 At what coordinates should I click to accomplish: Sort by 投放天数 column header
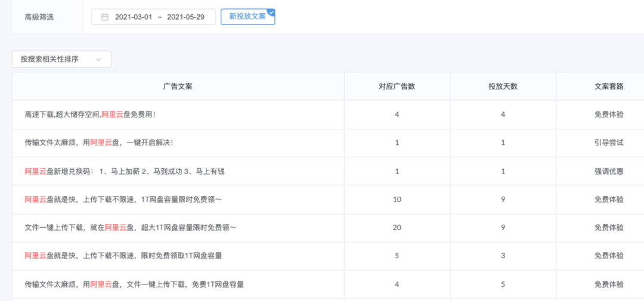[x=503, y=86]
